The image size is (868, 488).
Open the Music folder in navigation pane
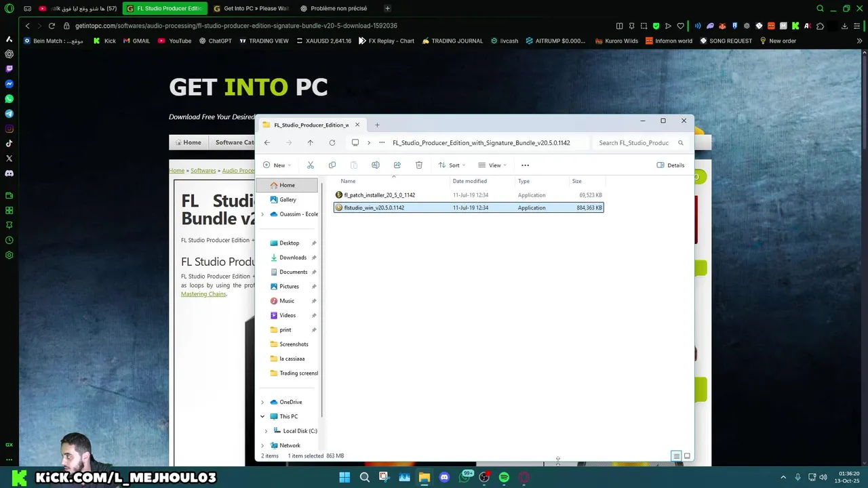(x=287, y=301)
